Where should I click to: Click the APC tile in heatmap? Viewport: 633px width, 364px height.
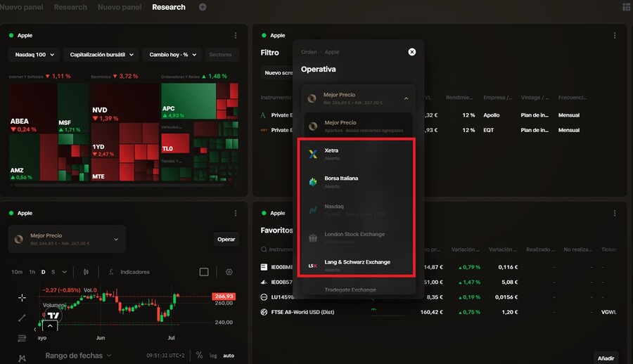tap(188, 101)
